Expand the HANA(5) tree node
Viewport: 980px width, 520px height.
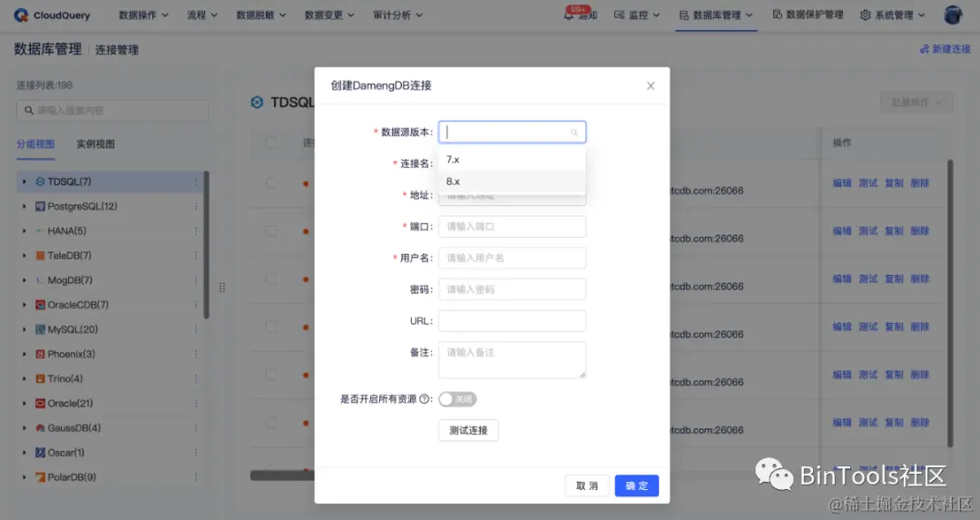click(24, 231)
